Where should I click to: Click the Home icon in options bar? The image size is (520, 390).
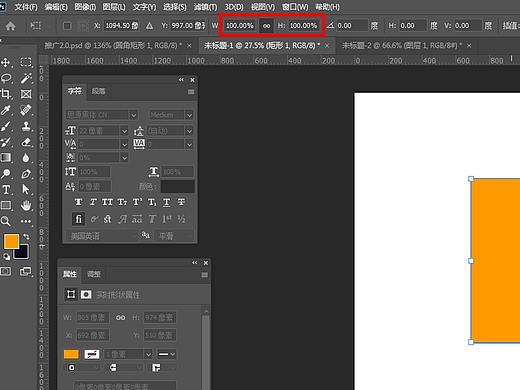[10, 26]
